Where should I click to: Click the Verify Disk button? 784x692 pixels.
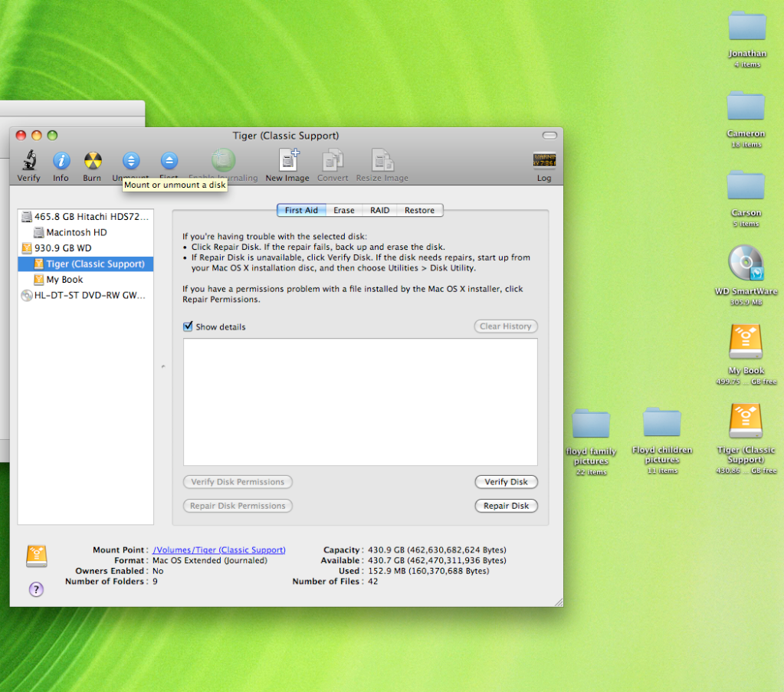pos(506,482)
